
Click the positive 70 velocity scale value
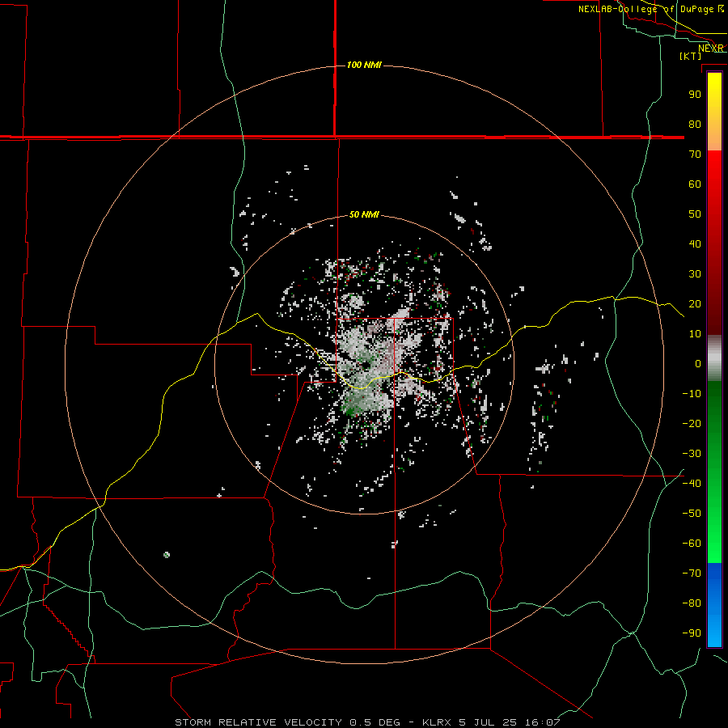coord(695,154)
